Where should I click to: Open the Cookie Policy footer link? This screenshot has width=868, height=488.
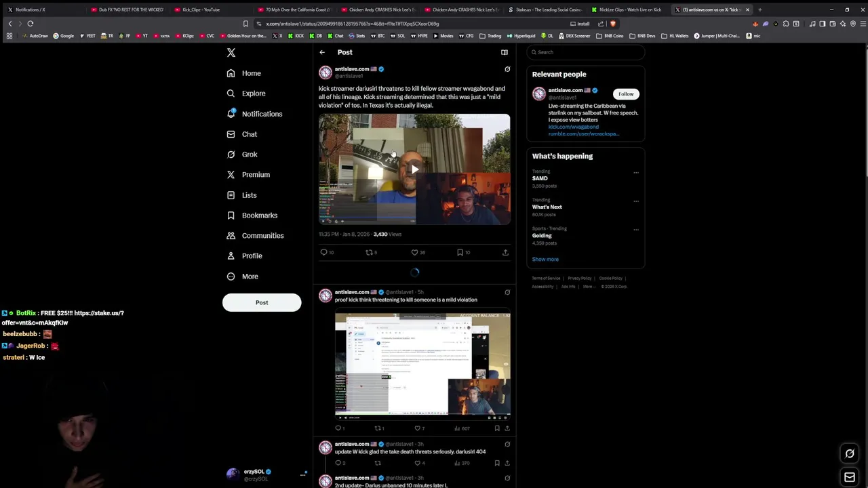[x=610, y=278]
